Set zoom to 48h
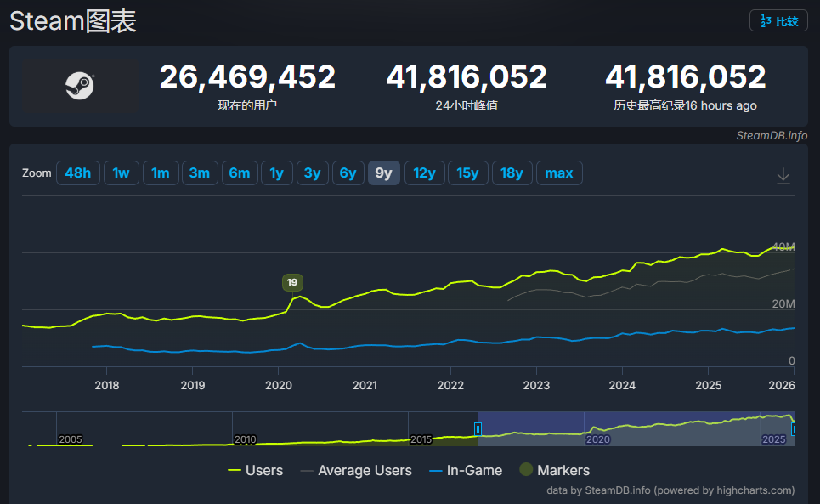 tap(77, 173)
